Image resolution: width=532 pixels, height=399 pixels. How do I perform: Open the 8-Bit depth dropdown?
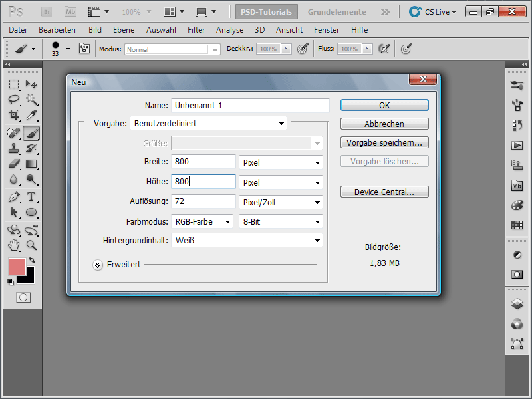(281, 222)
